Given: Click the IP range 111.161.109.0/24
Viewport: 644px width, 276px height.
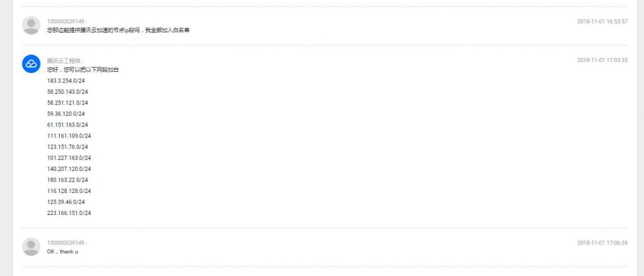Looking at the screenshot, I should (69, 136).
